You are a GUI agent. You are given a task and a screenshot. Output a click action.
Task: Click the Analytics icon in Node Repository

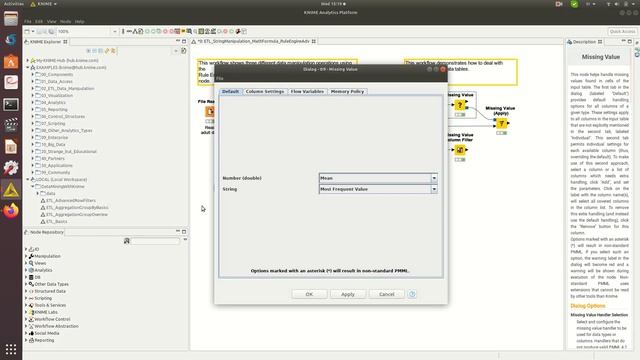pyautogui.click(x=31, y=270)
